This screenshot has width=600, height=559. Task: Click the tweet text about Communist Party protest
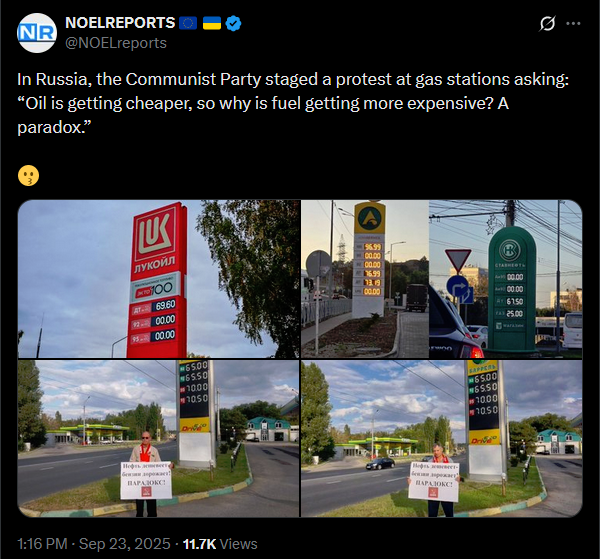pos(293,103)
